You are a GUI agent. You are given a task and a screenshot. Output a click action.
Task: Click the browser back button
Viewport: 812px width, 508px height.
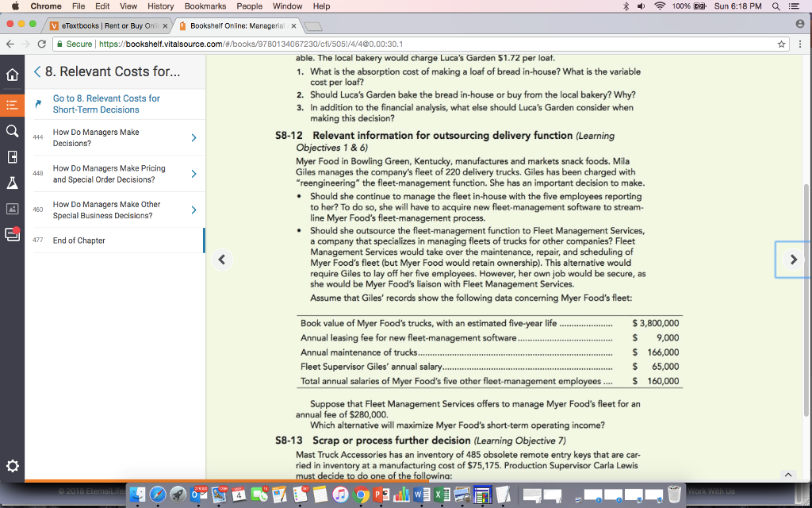pos(10,44)
